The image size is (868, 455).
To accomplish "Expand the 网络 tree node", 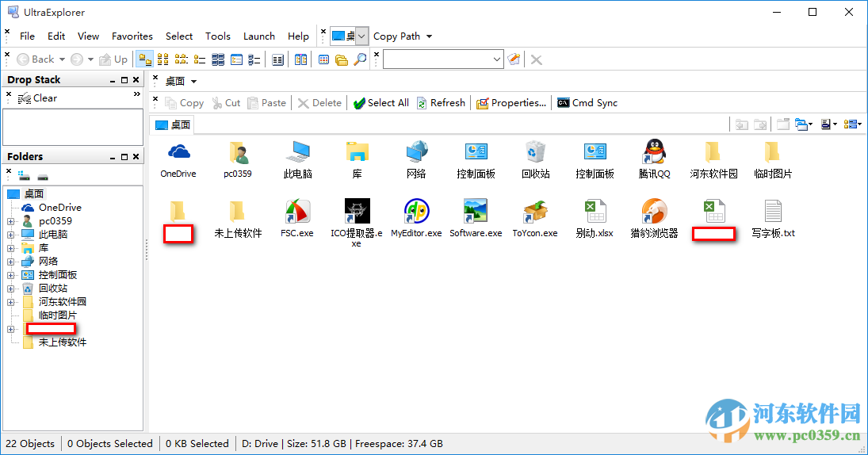I will (x=10, y=262).
